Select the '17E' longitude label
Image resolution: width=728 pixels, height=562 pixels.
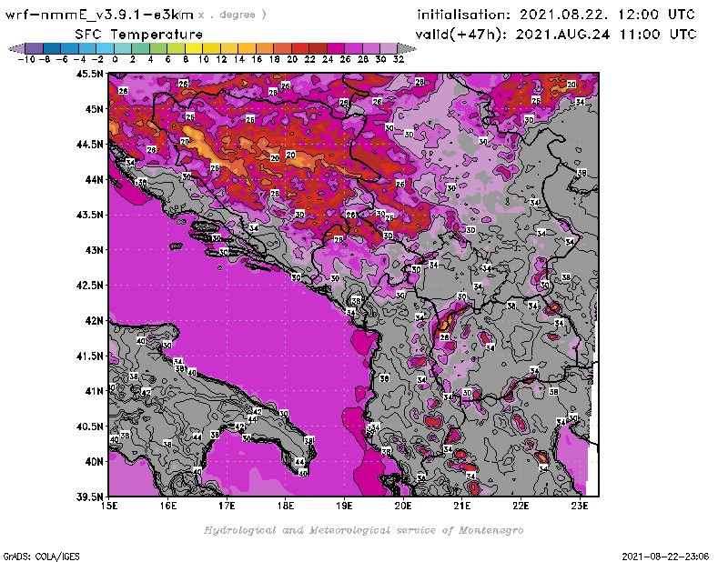pyautogui.click(x=227, y=506)
